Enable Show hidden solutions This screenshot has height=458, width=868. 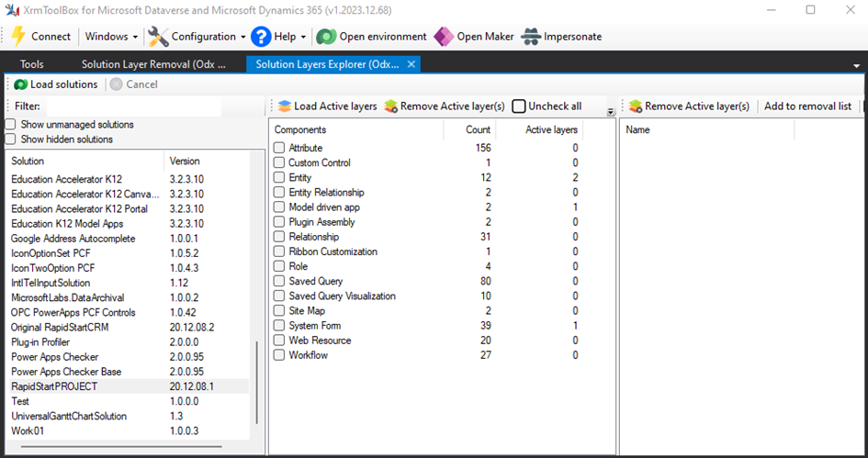(x=10, y=140)
